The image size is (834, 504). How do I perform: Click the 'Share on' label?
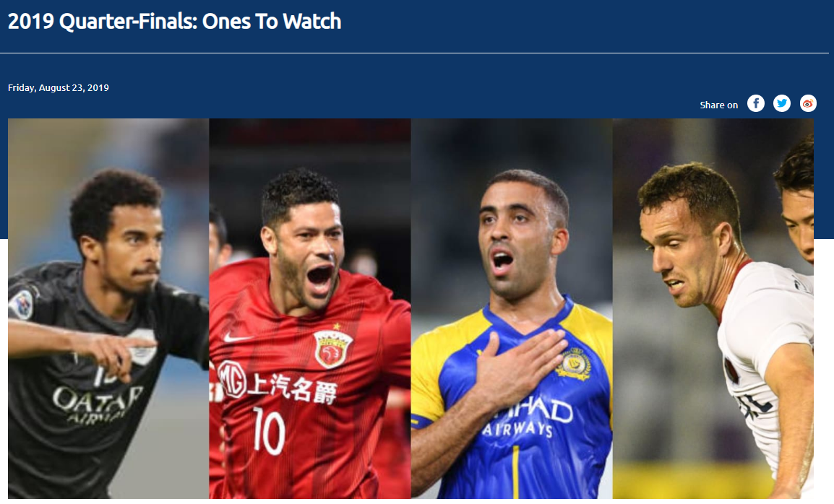coord(718,105)
